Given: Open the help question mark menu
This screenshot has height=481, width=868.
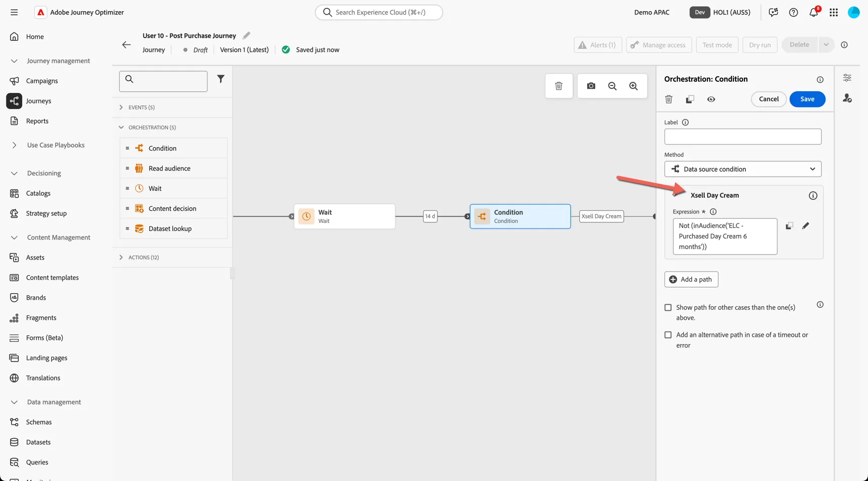Looking at the screenshot, I should pos(794,13).
